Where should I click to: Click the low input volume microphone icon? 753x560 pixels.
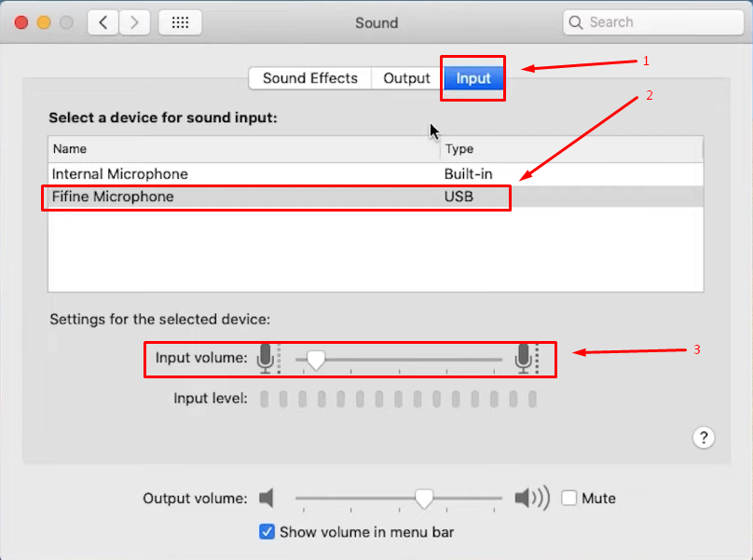point(266,359)
